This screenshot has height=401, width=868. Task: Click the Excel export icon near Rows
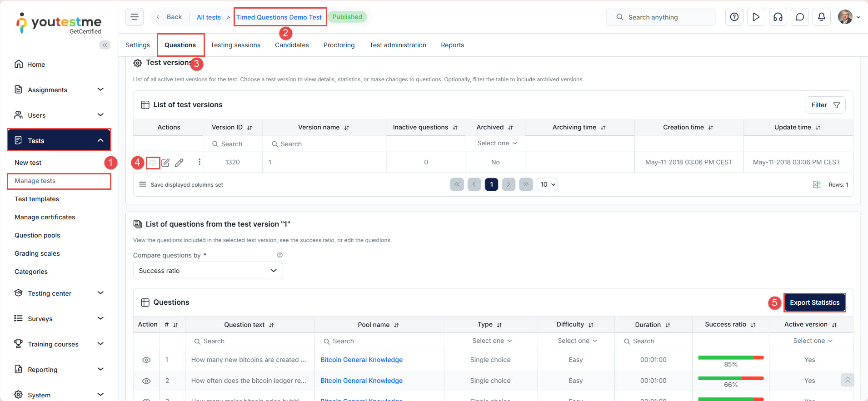tap(817, 184)
